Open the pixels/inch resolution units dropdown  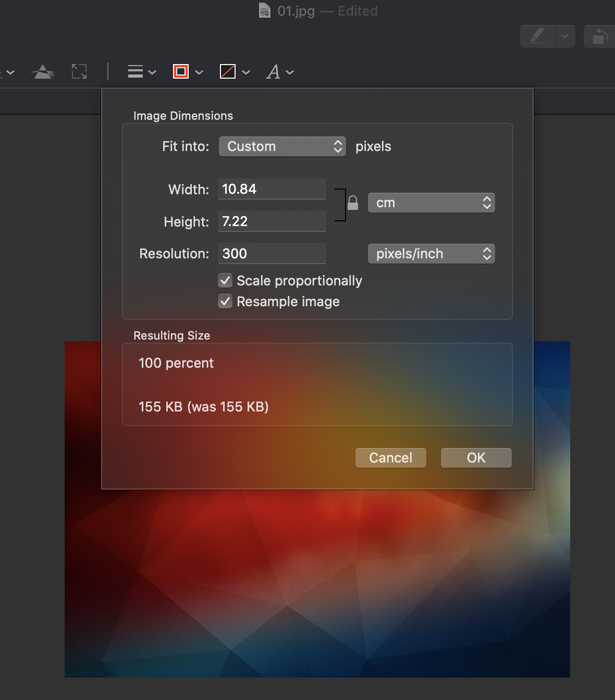click(x=431, y=254)
